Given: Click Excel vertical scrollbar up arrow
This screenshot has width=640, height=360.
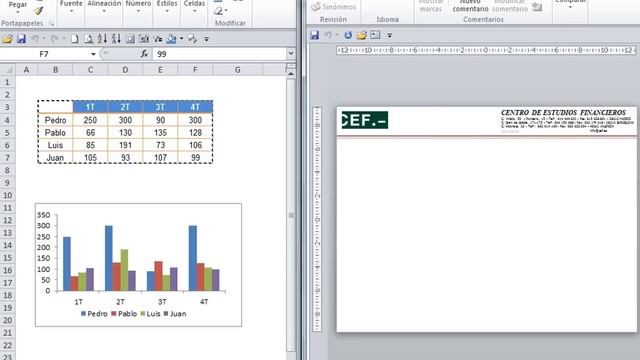Looking at the screenshot, I should point(291,74).
